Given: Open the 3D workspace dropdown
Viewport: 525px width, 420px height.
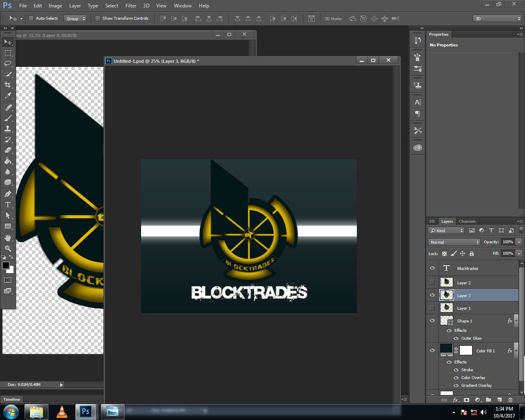Looking at the screenshot, I should click(497, 18).
